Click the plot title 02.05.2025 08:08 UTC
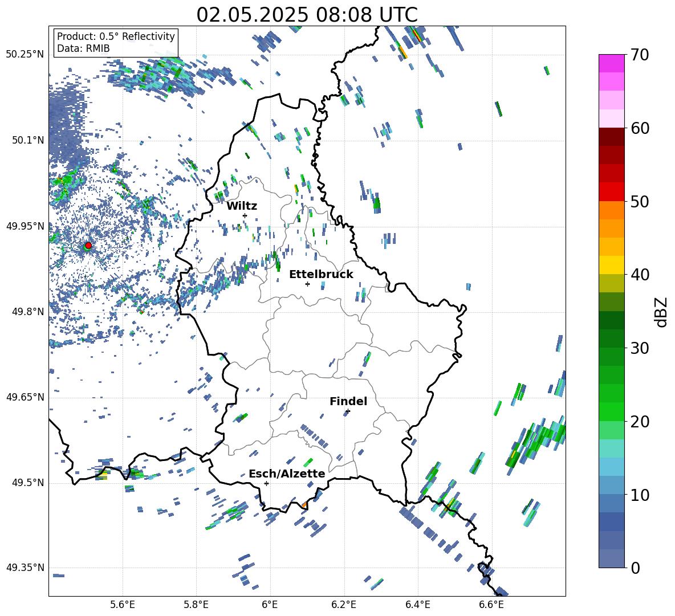The height and width of the screenshot is (616, 675). tap(307, 15)
